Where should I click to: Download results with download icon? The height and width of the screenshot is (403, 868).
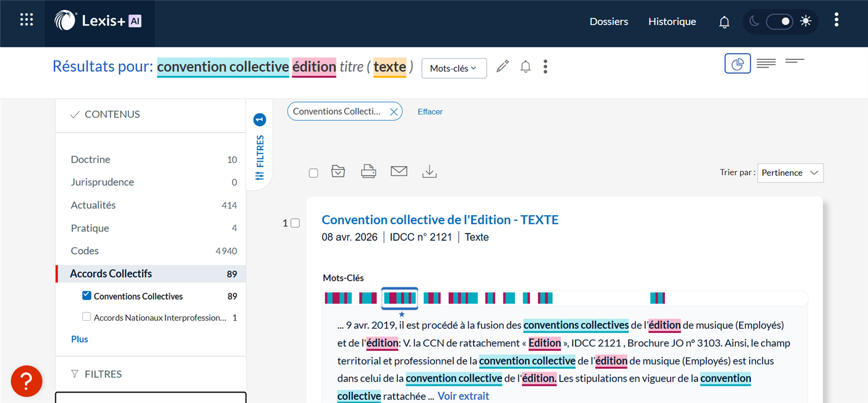(x=429, y=172)
